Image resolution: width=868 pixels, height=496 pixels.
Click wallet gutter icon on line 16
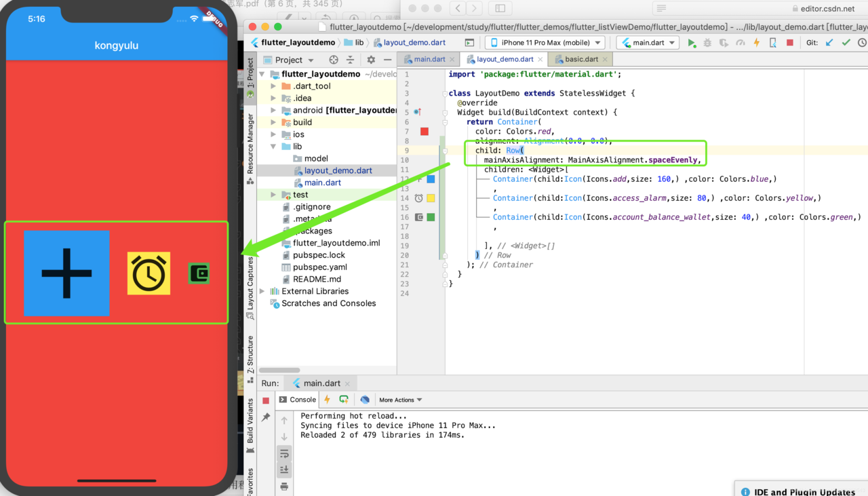point(418,217)
